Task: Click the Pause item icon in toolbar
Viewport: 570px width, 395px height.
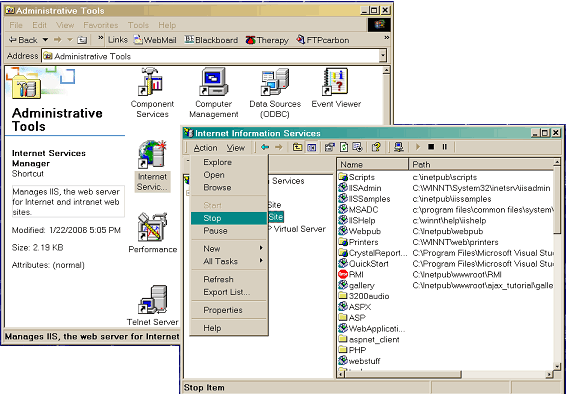Action: (444, 147)
